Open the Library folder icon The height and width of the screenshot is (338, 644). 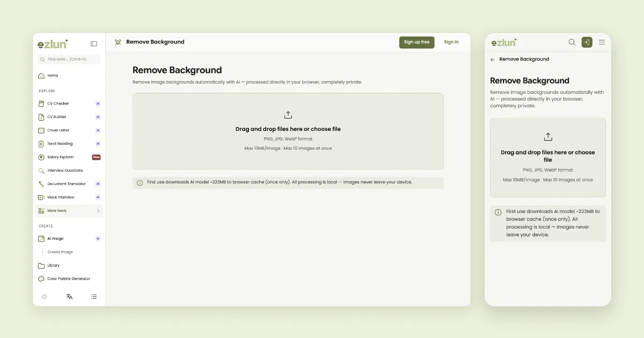pyautogui.click(x=41, y=266)
